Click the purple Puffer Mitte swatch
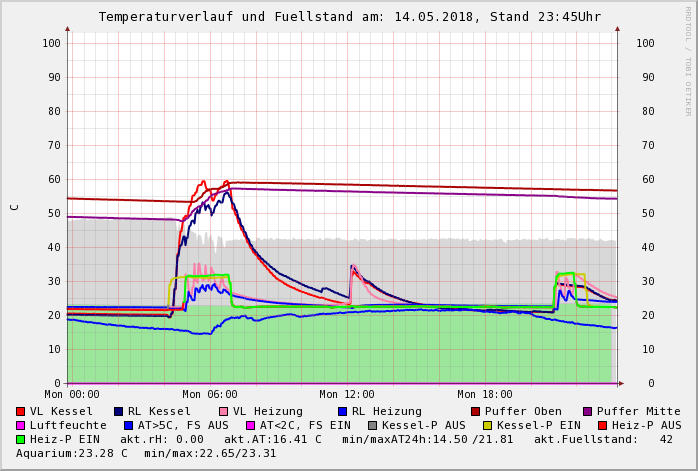Viewport: 698px width, 471px height. [588, 411]
